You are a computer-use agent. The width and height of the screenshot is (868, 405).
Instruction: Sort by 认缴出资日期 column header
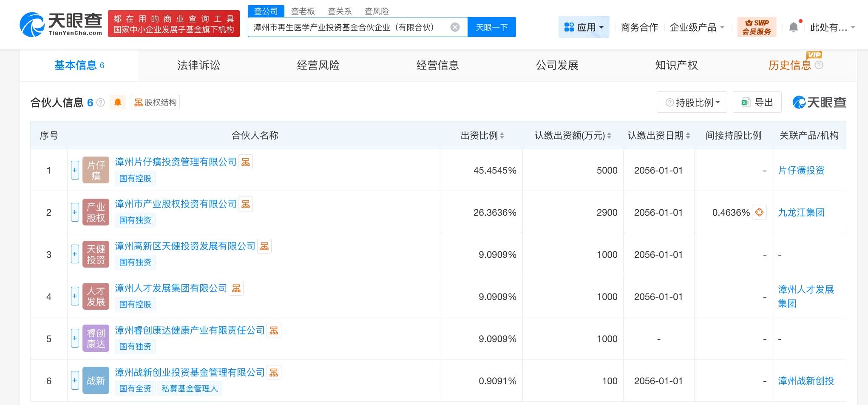tap(658, 136)
